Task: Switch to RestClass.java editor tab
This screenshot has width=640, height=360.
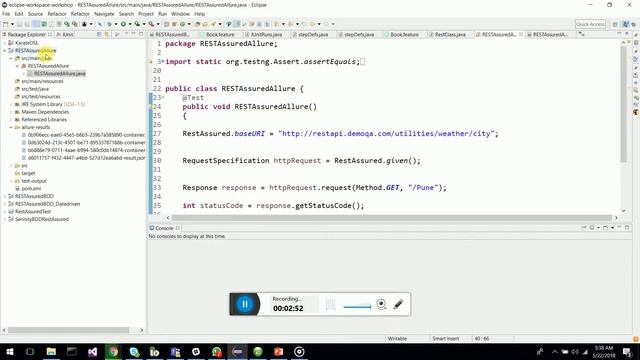Action: pyautogui.click(x=447, y=34)
